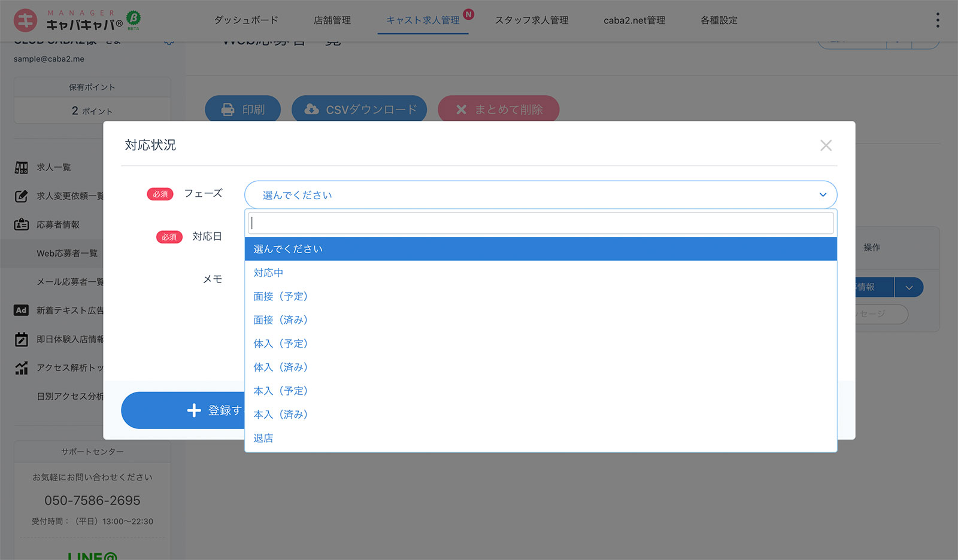Click the 求人変更依頼一覧 edit icon
The width and height of the screenshot is (958, 560).
click(22, 196)
